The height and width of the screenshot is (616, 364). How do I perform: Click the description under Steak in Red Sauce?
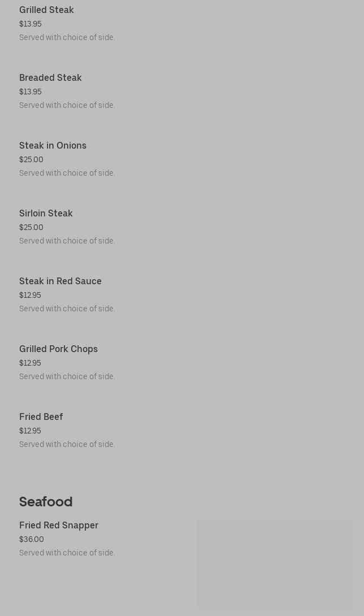[67, 309]
